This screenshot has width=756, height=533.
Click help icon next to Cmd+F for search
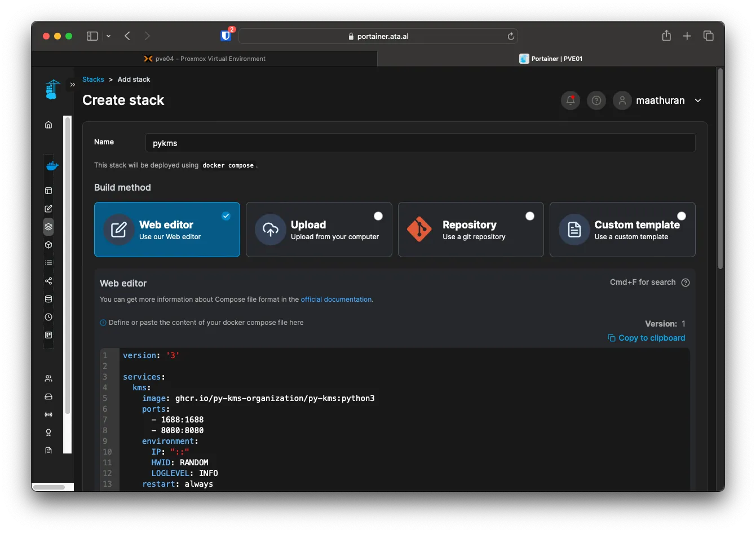coord(686,283)
